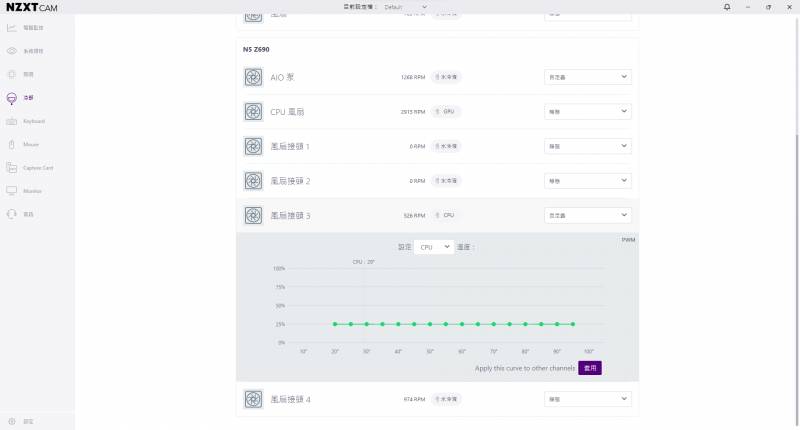Open the fan header 3 mode dropdown
This screenshot has width=800, height=430.
(x=588, y=215)
